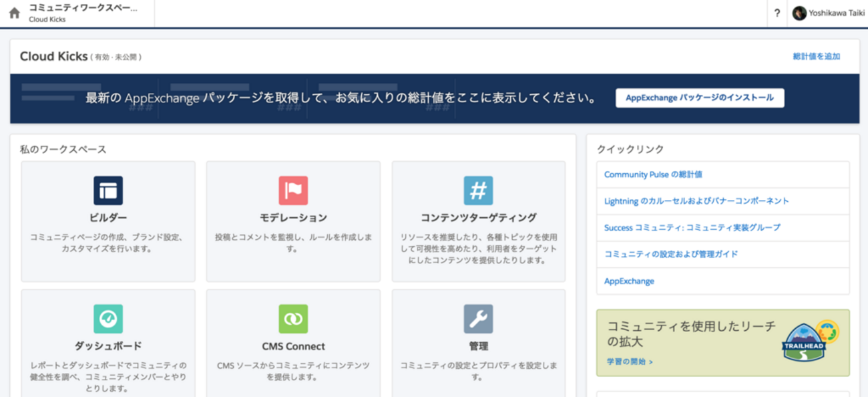Click AppExchange パッケージのインストール button

click(700, 98)
